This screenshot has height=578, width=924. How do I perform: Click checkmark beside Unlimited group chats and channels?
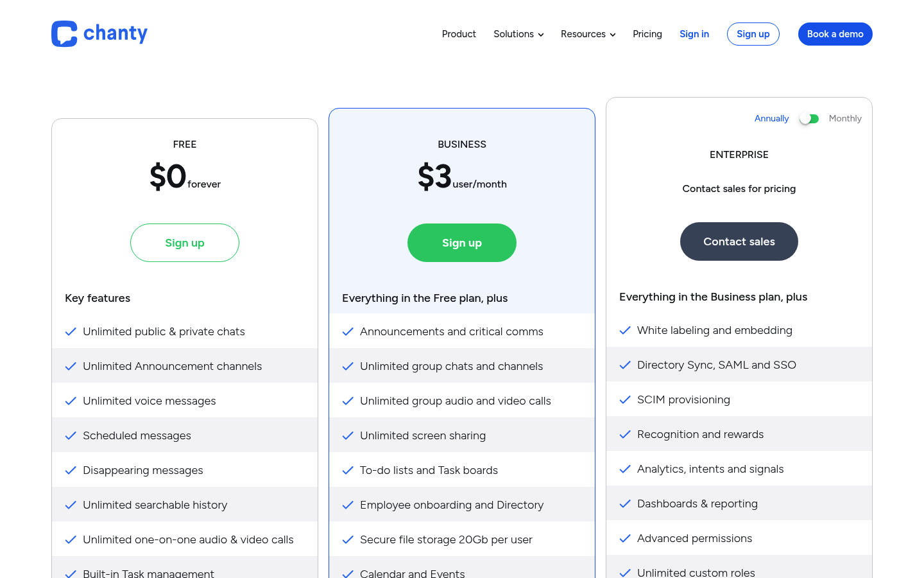(348, 366)
